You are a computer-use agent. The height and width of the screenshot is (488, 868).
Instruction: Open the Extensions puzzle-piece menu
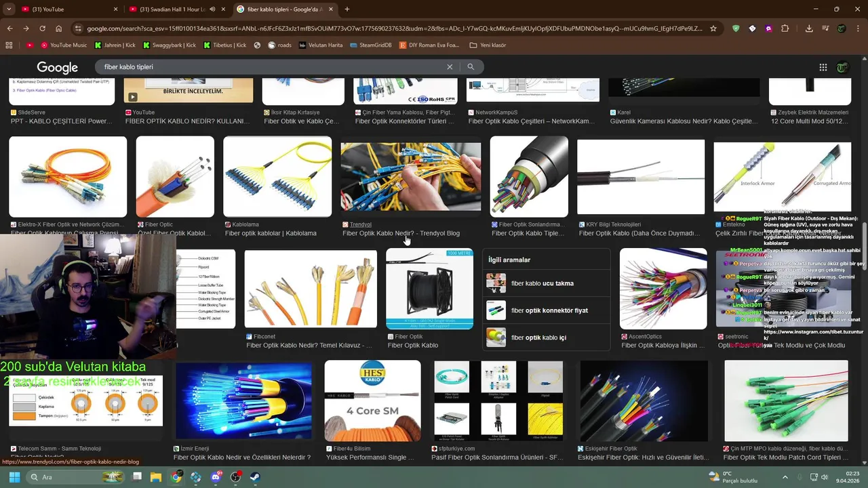[x=785, y=28]
